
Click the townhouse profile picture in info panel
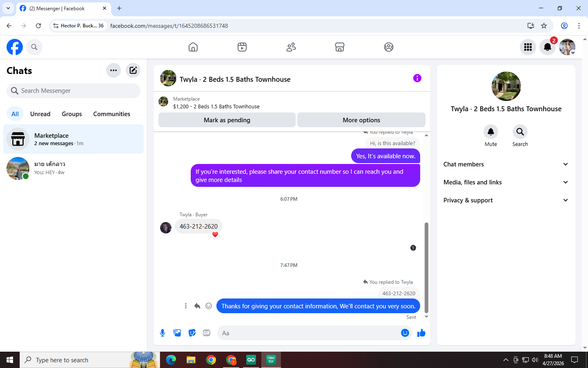pos(506,86)
